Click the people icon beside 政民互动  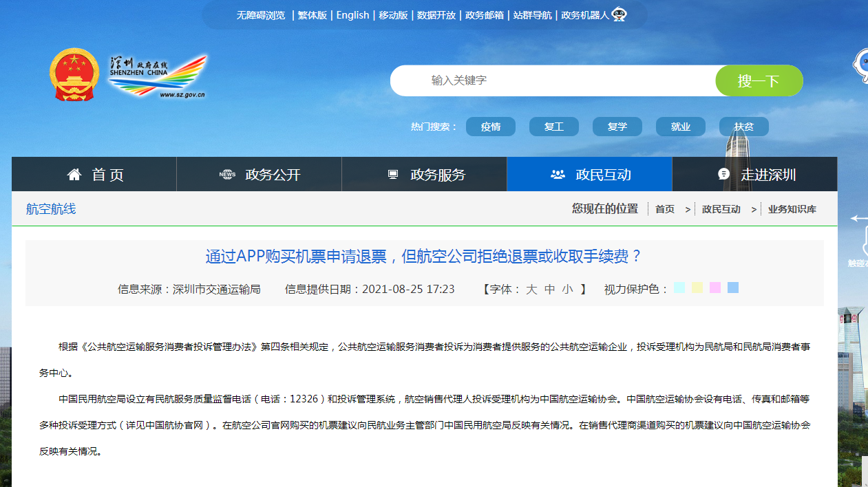[x=558, y=175]
